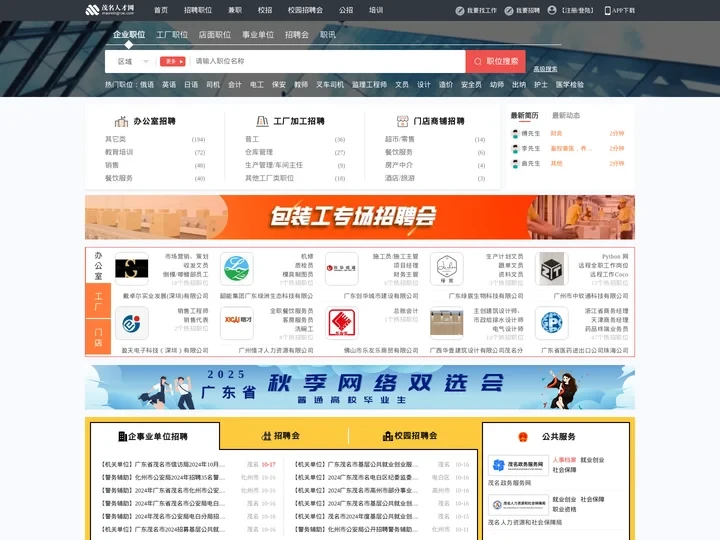Open the 区域 region dropdown
Screen dimensions: 720x540
click(x=133, y=62)
